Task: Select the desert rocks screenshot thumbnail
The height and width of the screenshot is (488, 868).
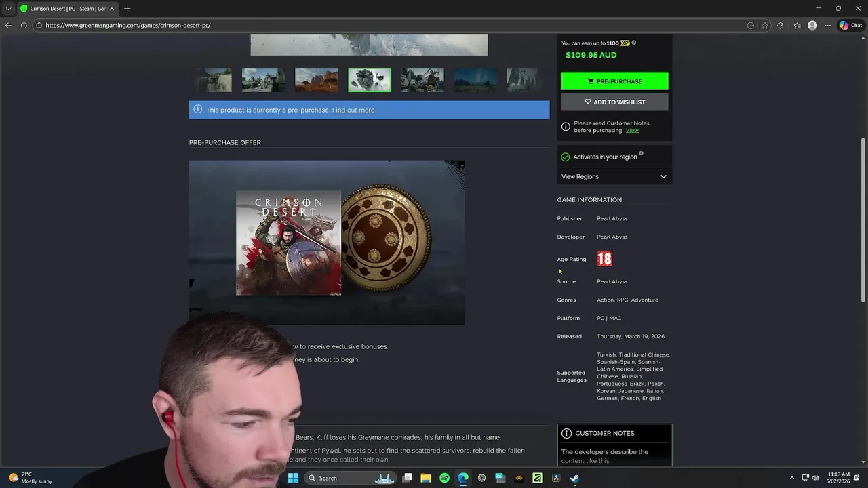Action: [316, 80]
